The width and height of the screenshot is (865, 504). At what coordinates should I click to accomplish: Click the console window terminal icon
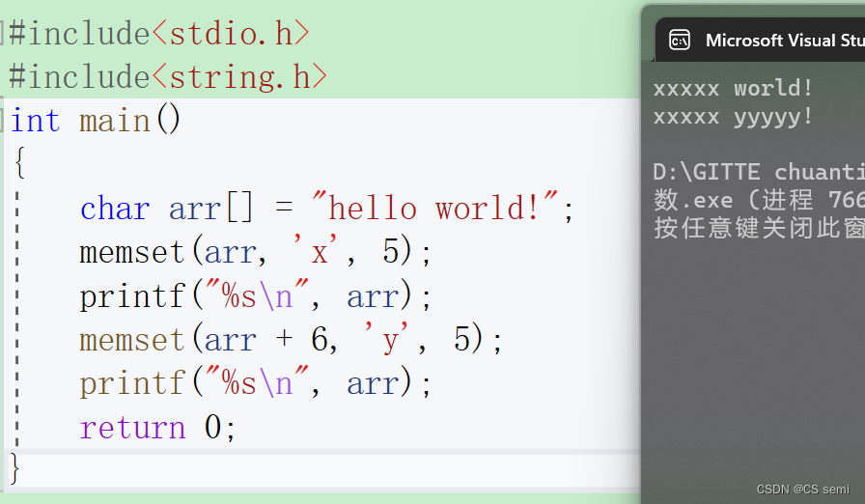click(x=679, y=41)
